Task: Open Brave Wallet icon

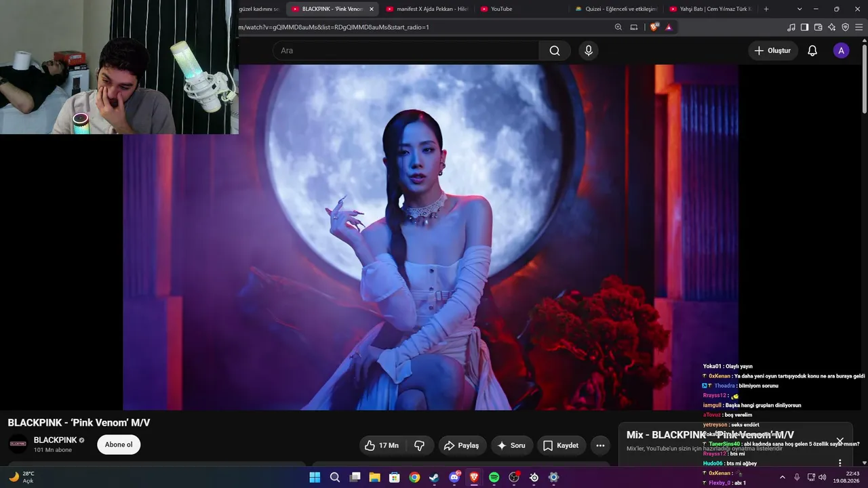Action: (x=818, y=27)
